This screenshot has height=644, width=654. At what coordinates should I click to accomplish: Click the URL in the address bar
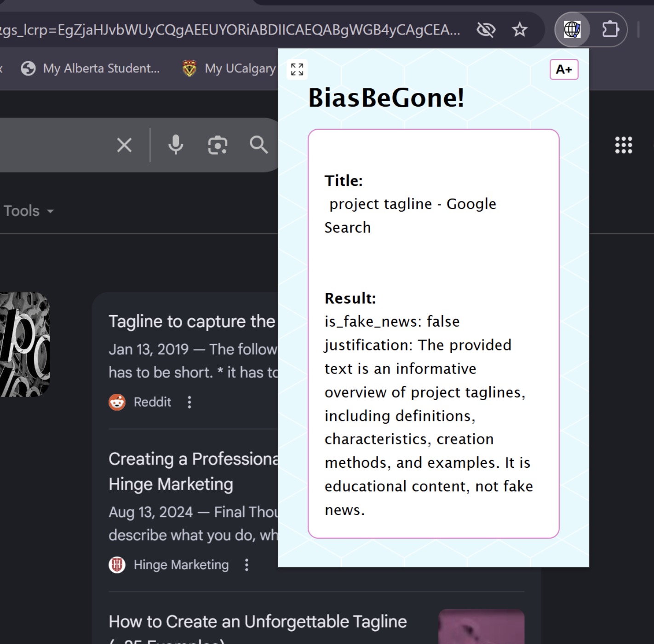tap(230, 30)
